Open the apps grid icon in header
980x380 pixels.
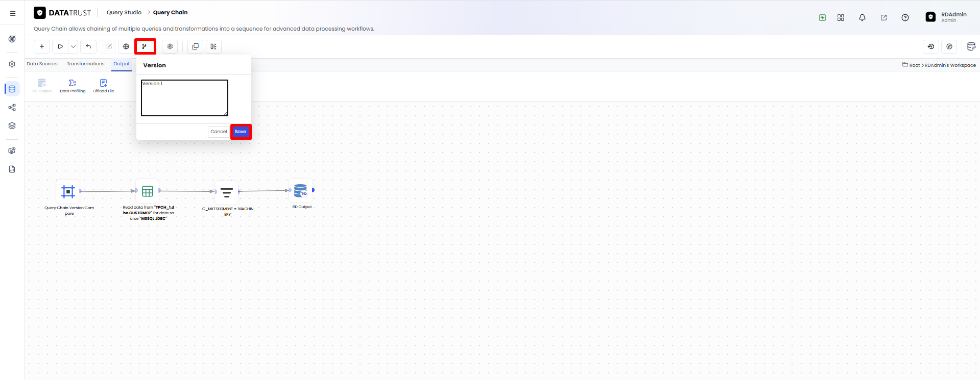point(841,17)
